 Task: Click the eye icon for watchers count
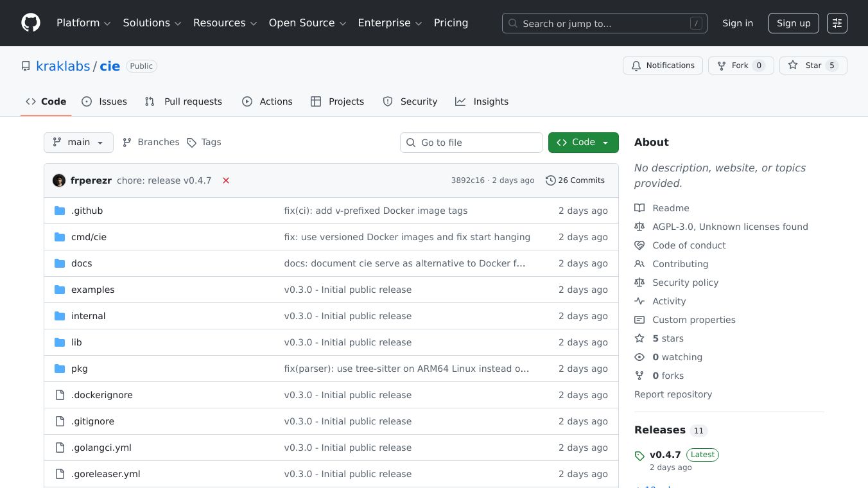(x=639, y=357)
